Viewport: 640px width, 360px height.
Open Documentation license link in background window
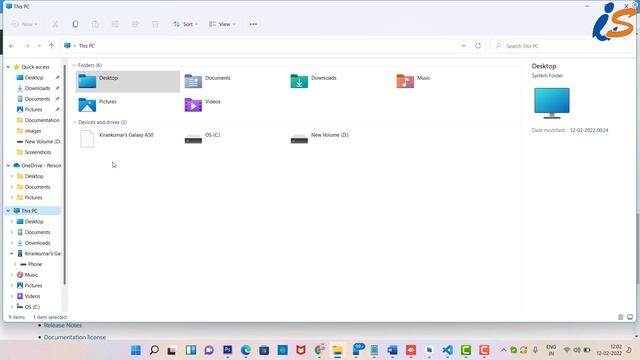75,338
